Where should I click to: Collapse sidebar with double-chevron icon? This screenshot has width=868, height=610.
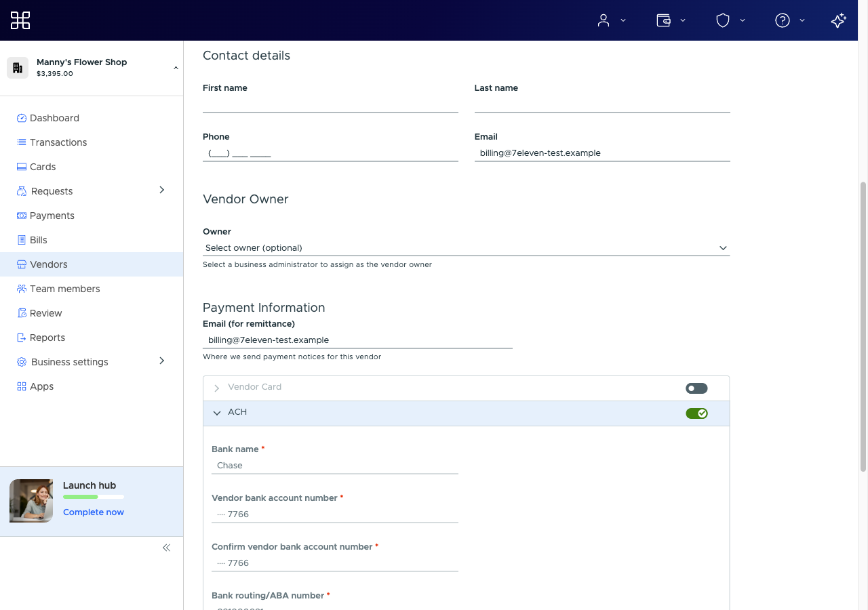(166, 548)
